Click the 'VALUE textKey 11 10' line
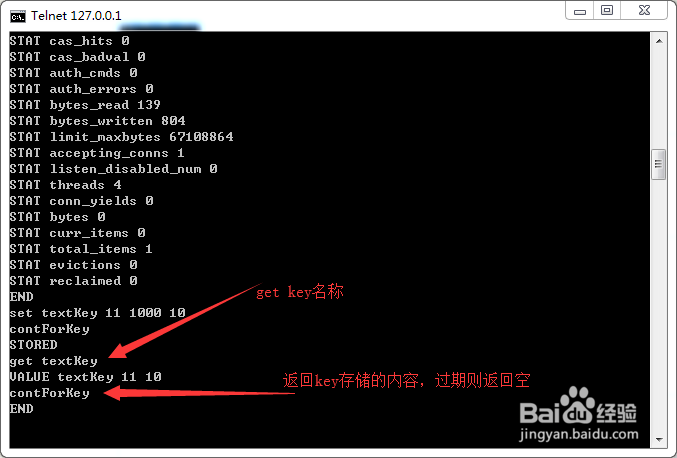 coord(85,377)
